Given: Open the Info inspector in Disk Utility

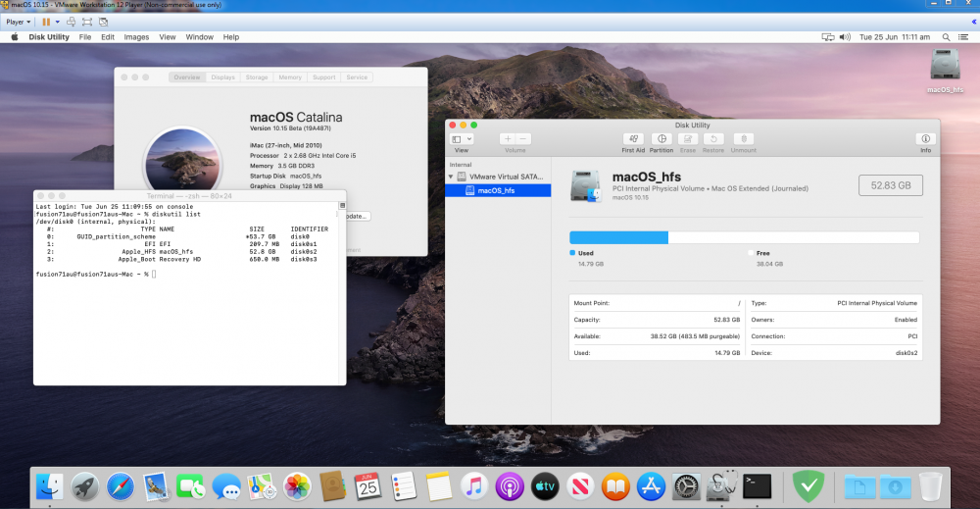Looking at the screenshot, I should (926, 139).
